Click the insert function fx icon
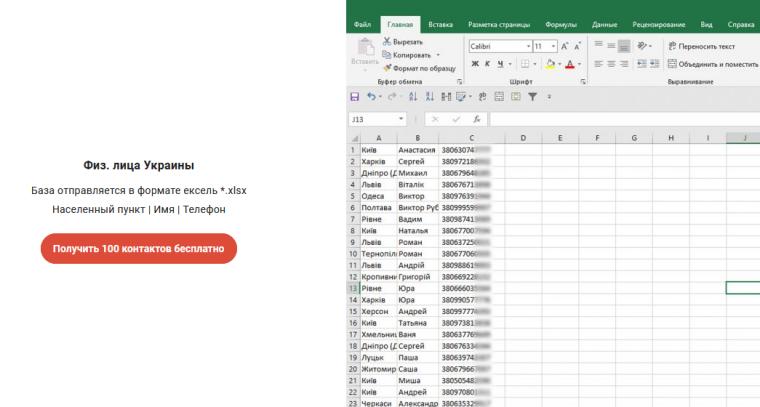760x407 pixels. [477, 119]
